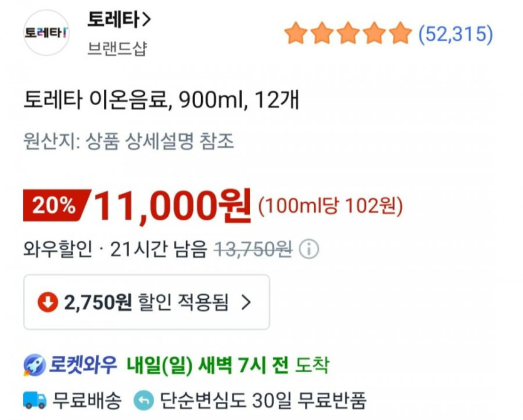
Task: Click the chevron after 할인 적용됨
Action: point(246,302)
